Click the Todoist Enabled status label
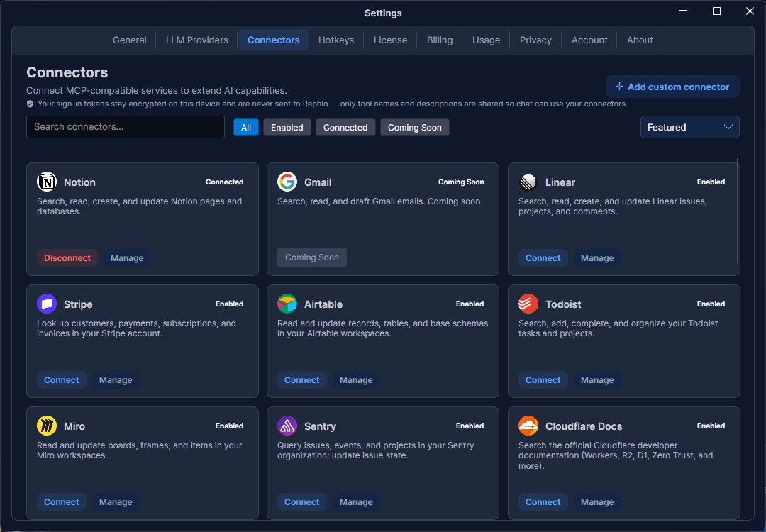Viewport: 766px width, 532px height. coord(711,304)
